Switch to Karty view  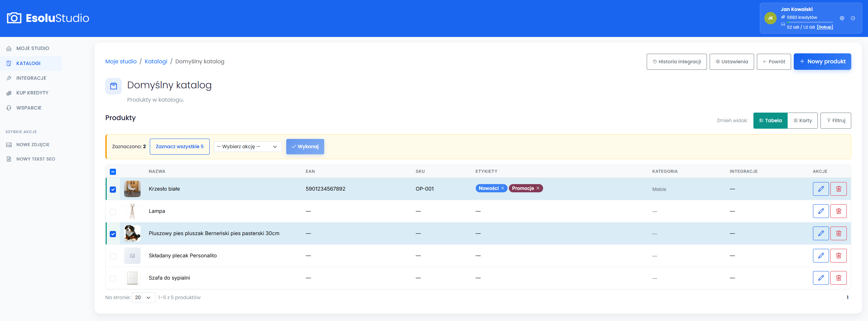click(802, 120)
